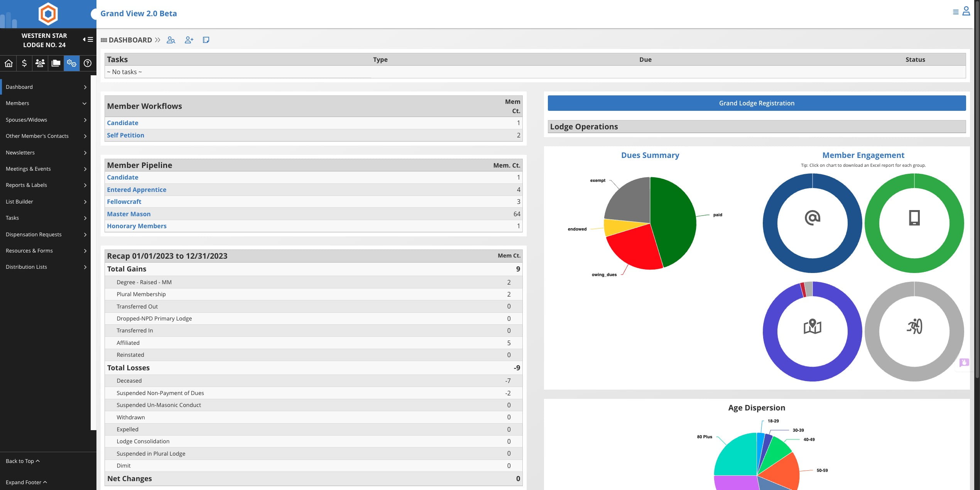Click the add member icon

point(189,40)
